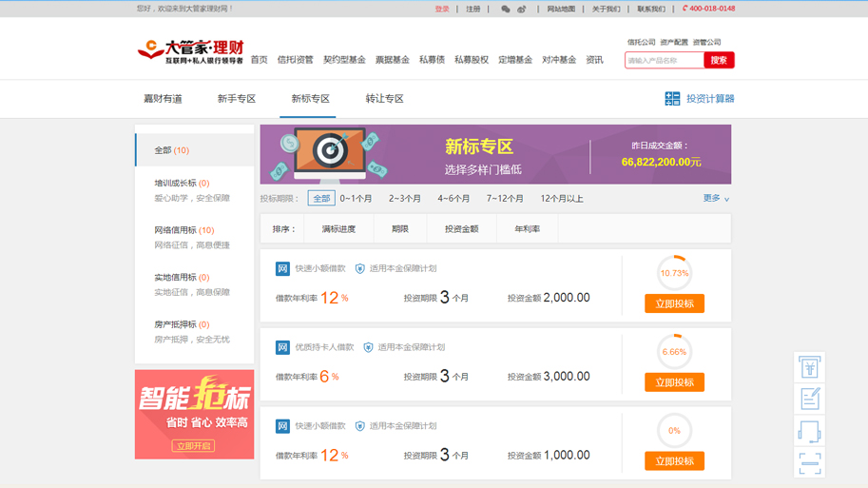Image resolution: width=868 pixels, height=488 pixels.
Task: Filter bid term by 2~3个月
Action: click(x=405, y=198)
